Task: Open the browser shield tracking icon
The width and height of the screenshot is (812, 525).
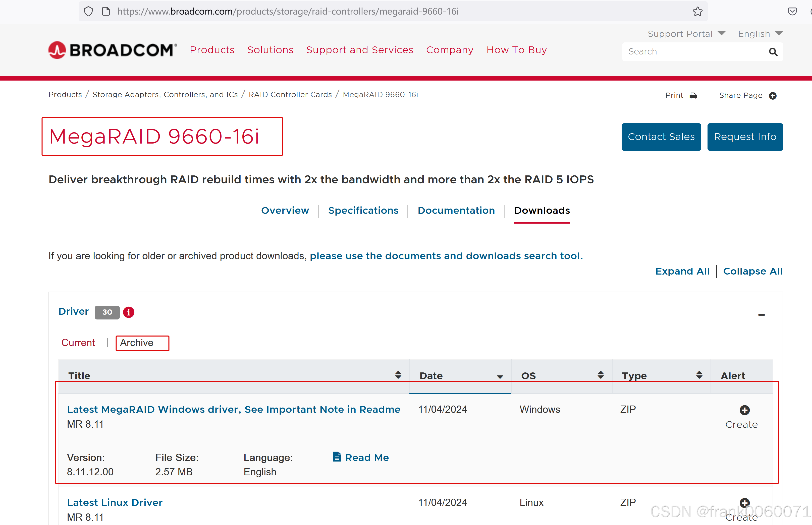Action: click(x=88, y=12)
